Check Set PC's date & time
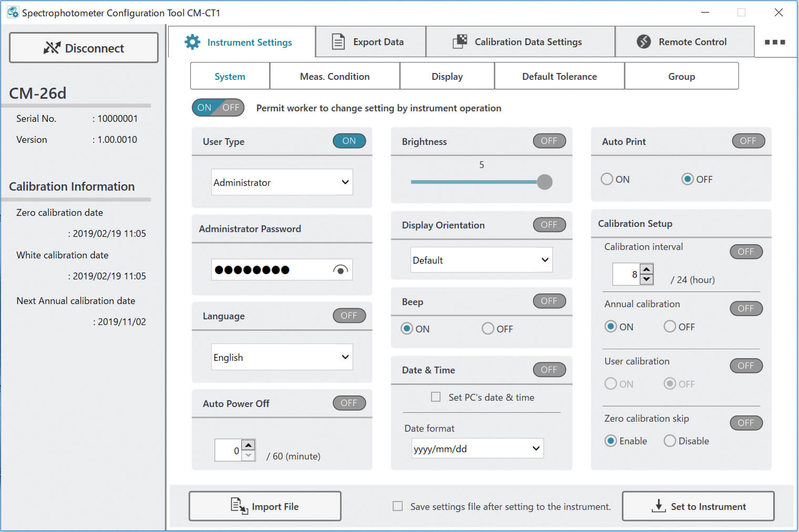Screen dimensions: 799x532 click(x=436, y=397)
